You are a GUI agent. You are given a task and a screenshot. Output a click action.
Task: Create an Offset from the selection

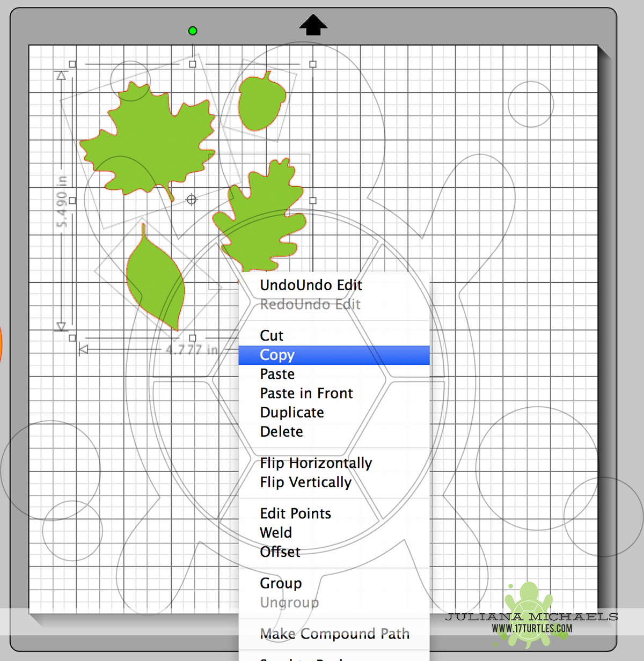[280, 552]
